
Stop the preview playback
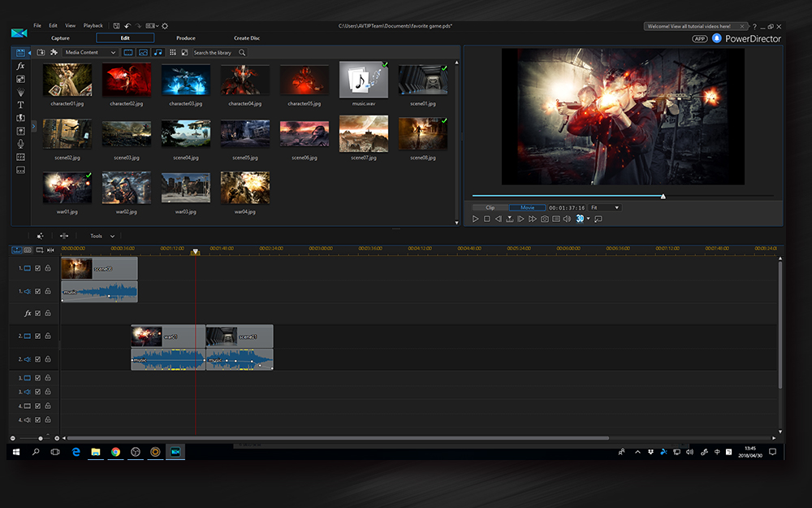point(486,219)
